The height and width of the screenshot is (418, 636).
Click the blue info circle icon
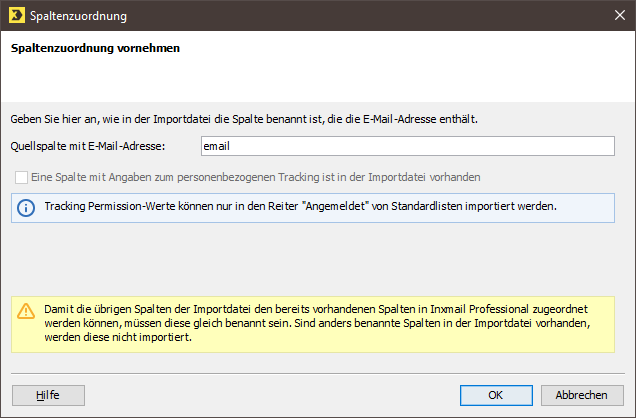(26, 208)
